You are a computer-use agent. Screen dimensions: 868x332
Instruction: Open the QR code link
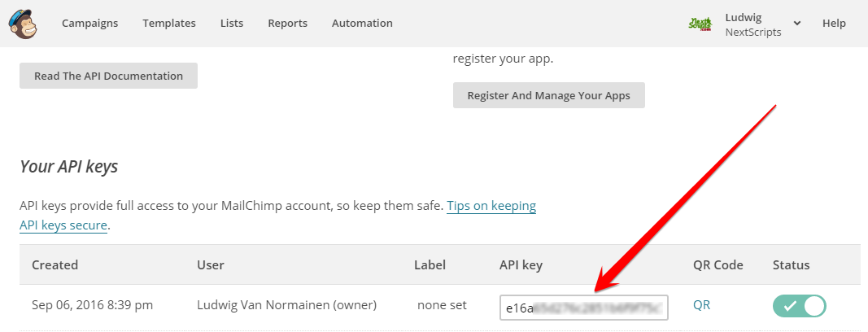(x=701, y=305)
